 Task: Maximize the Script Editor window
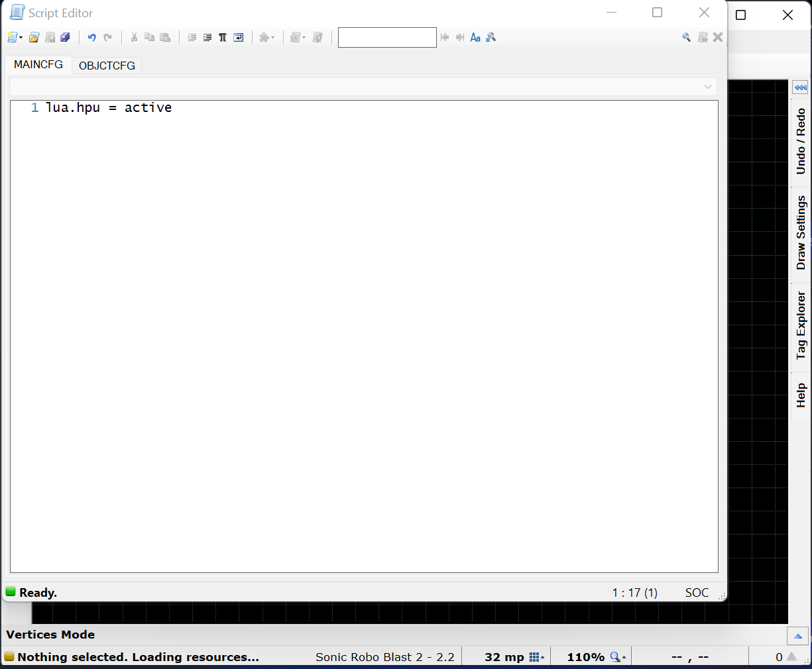657,13
